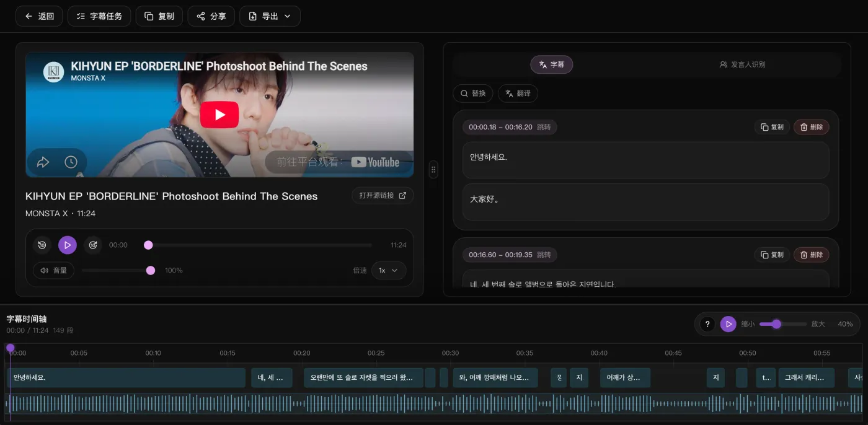
Task: Click 放大 zoom in label
Action: 818,324
